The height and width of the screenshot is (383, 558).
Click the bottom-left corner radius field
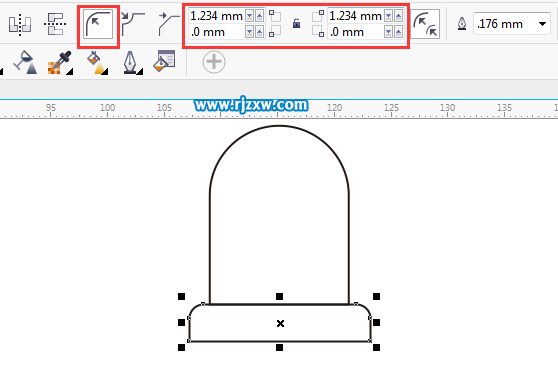[217, 32]
